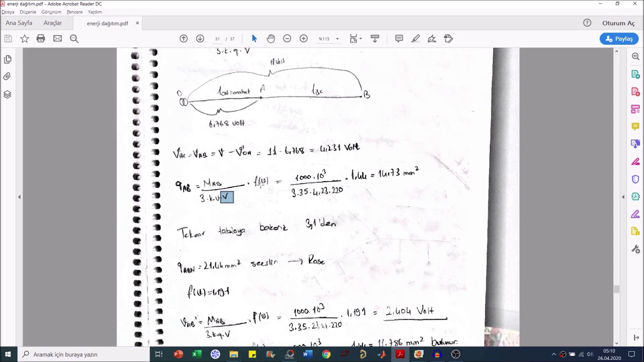644x362 pixels.
Task: Open the stamp and share tool icon
Action: point(448,39)
